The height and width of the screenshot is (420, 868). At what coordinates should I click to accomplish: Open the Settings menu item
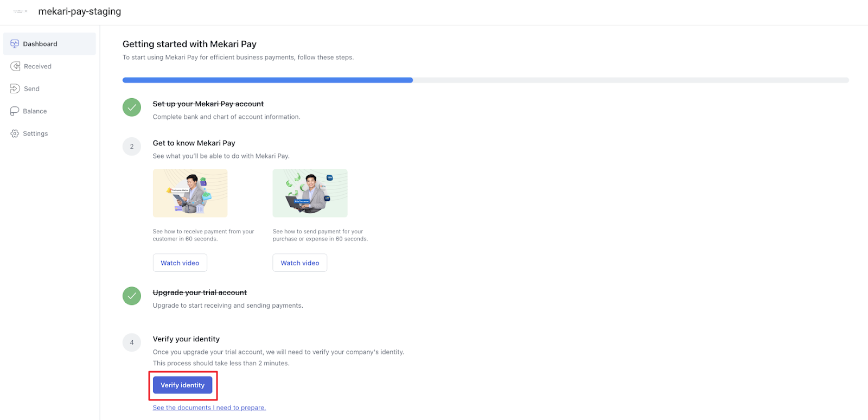coord(49,133)
